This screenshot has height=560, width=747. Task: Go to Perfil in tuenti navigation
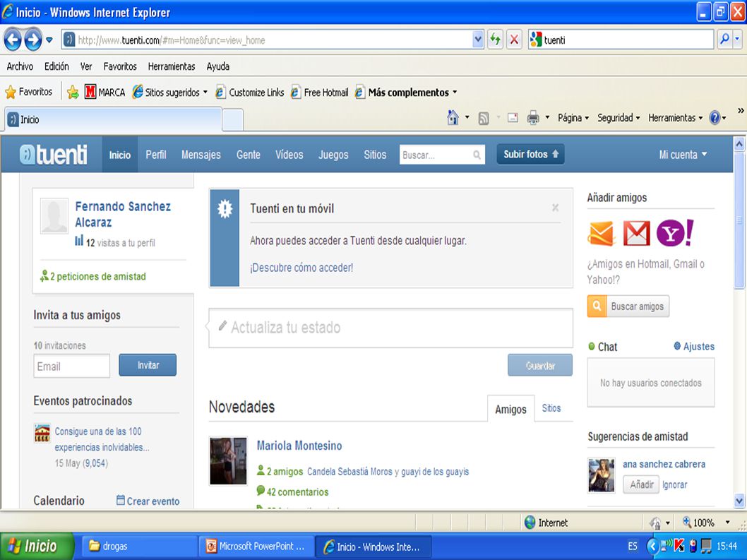[156, 155]
